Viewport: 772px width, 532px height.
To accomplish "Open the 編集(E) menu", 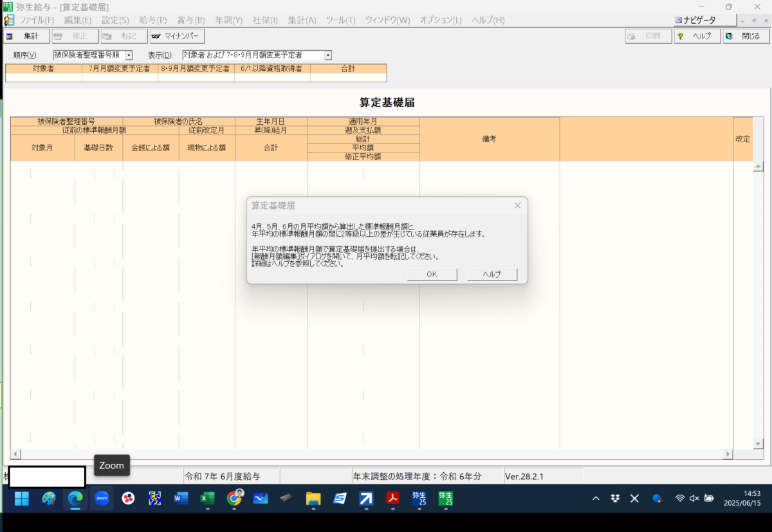I will [78, 20].
